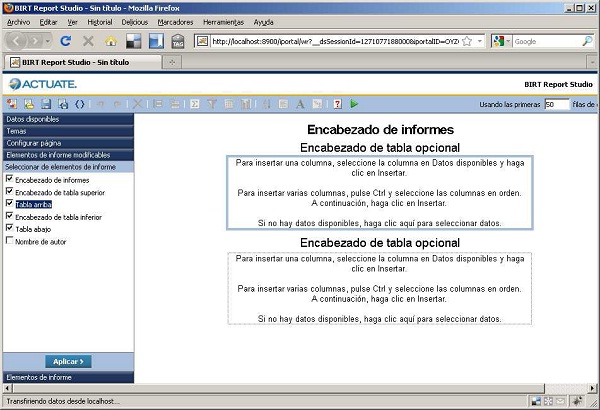Uncheck Tabla abajo checkbox
The height and width of the screenshot is (410, 600).
pyautogui.click(x=10, y=228)
